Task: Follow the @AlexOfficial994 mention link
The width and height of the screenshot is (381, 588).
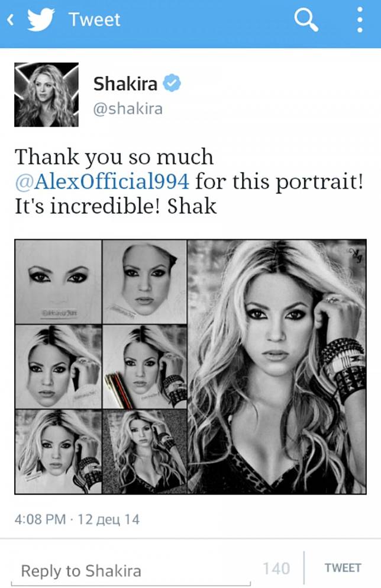Action: [x=102, y=182]
